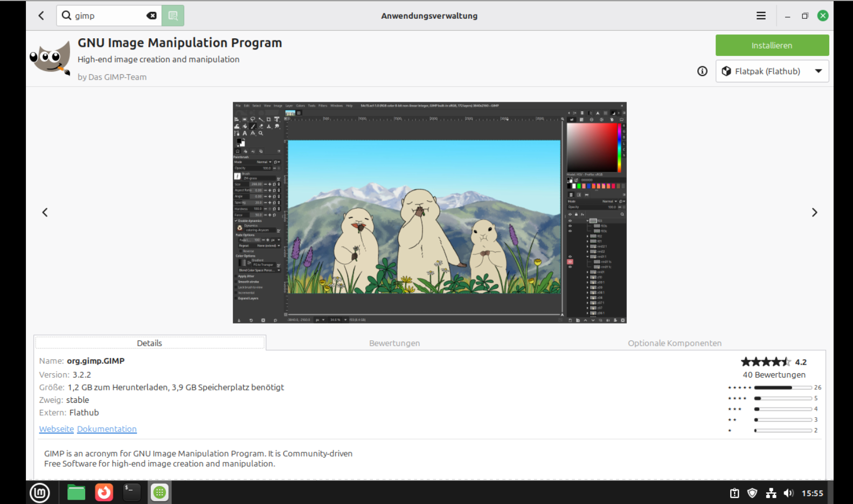
Task: Show the next screenshot
Action: tap(814, 213)
